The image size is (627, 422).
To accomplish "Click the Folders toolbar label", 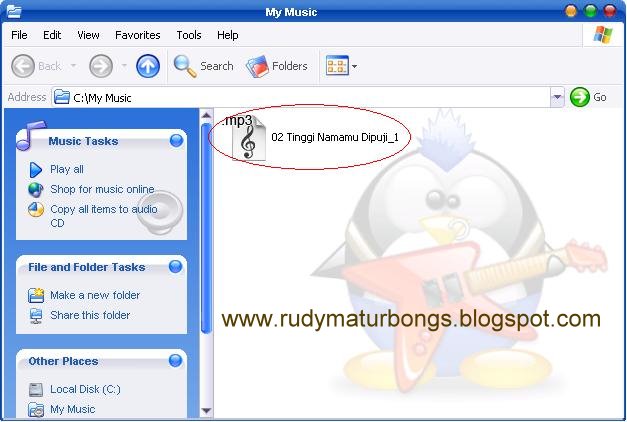I will (x=290, y=66).
